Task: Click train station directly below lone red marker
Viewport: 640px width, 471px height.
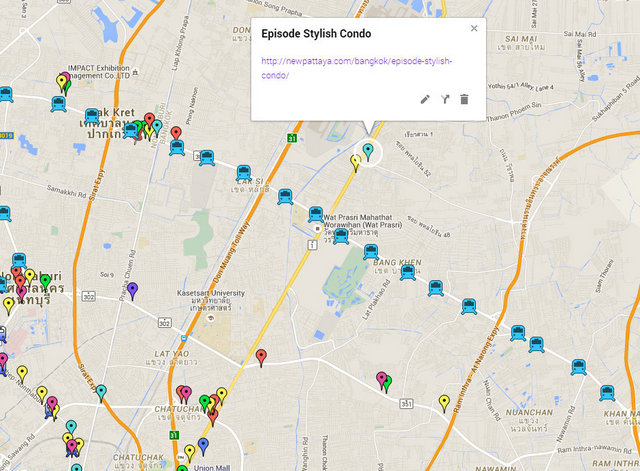Action: (177, 147)
